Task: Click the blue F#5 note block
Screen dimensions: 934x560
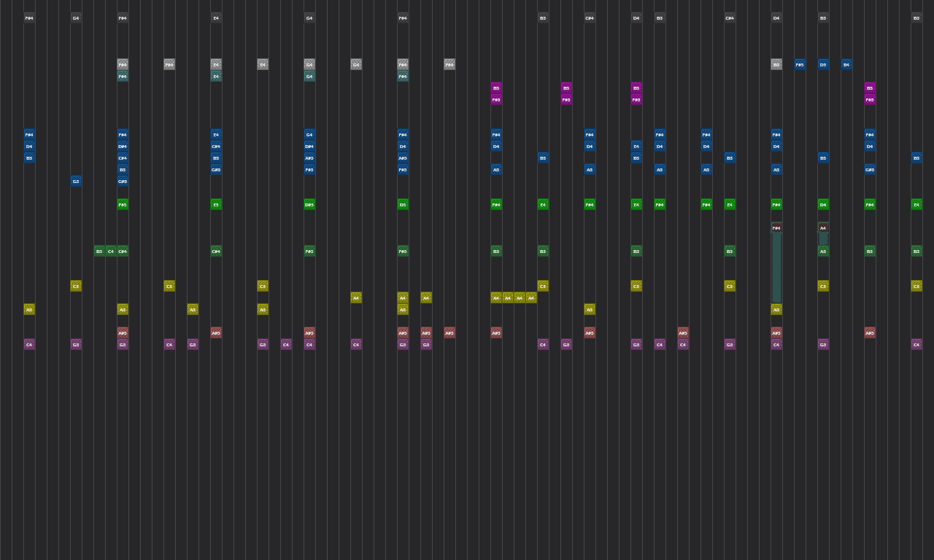Action: [x=800, y=64]
